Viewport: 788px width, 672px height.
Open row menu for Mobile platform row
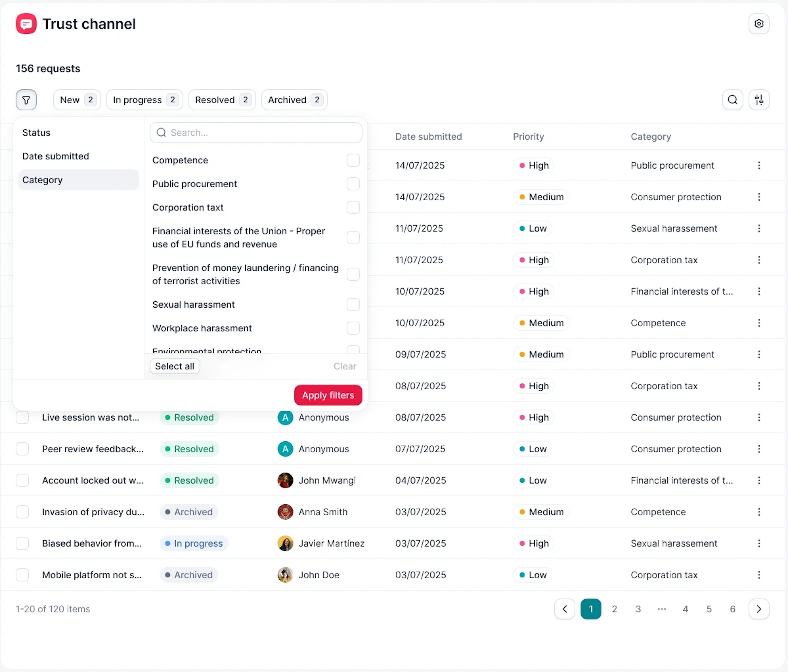[x=759, y=575]
